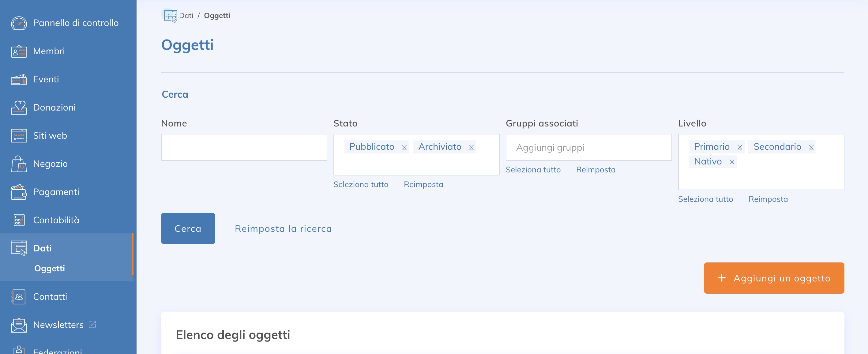868x354 pixels.
Task: Click Reimposta under Livello
Action: coord(768,199)
